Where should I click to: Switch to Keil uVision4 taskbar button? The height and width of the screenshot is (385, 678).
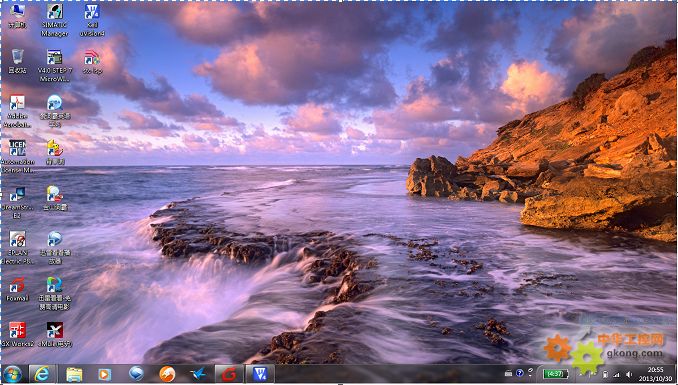pos(260,374)
